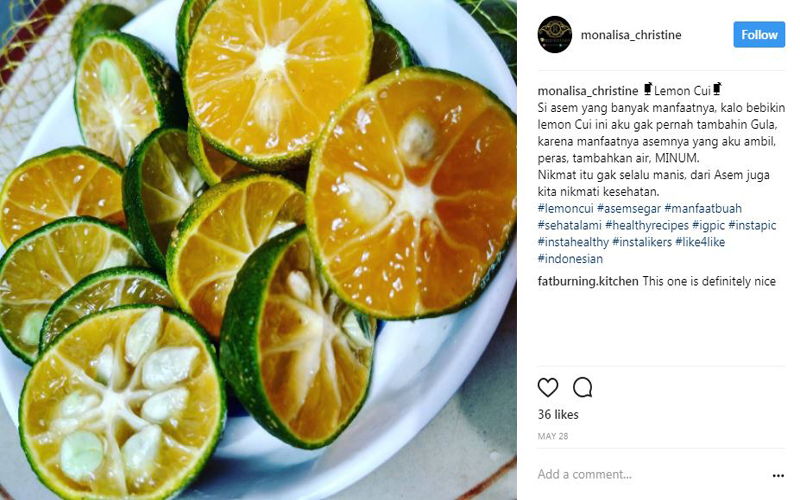
Task: Open the MAY 28 post date link
Action: tap(553, 436)
